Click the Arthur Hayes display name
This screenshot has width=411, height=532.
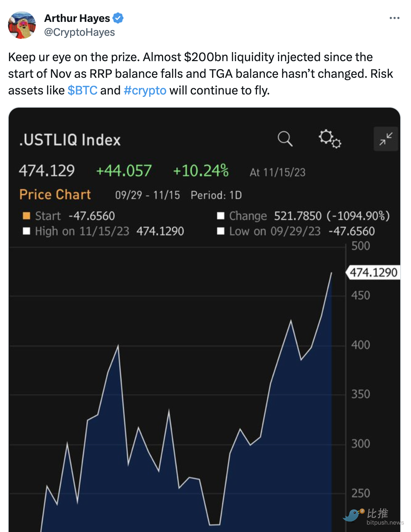click(x=77, y=18)
